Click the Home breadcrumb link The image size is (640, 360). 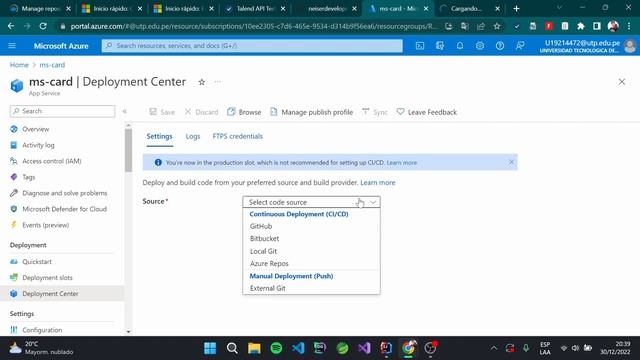(19, 65)
